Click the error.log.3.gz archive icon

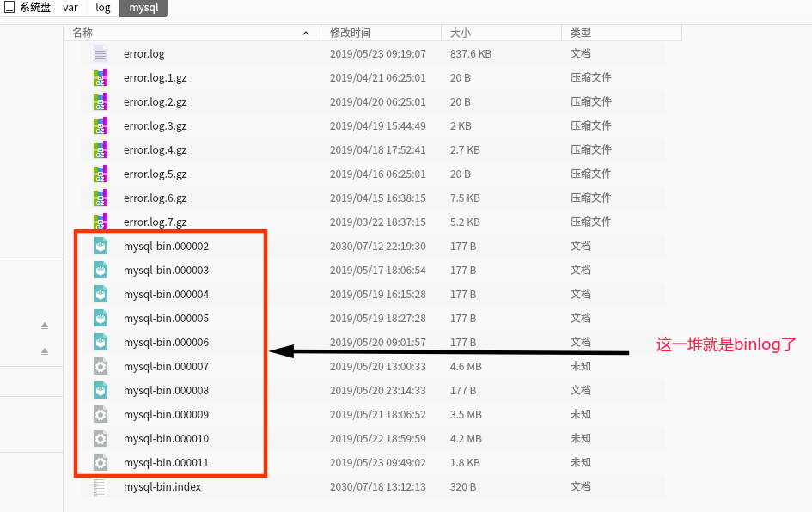point(101,125)
